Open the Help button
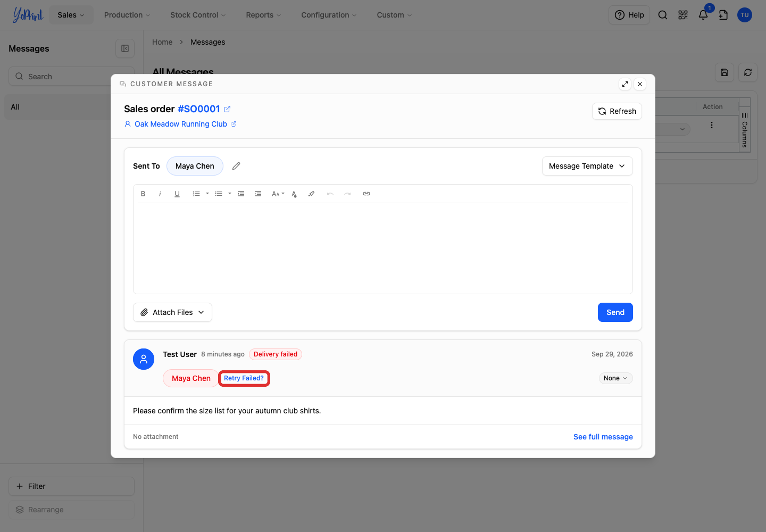 629,15
